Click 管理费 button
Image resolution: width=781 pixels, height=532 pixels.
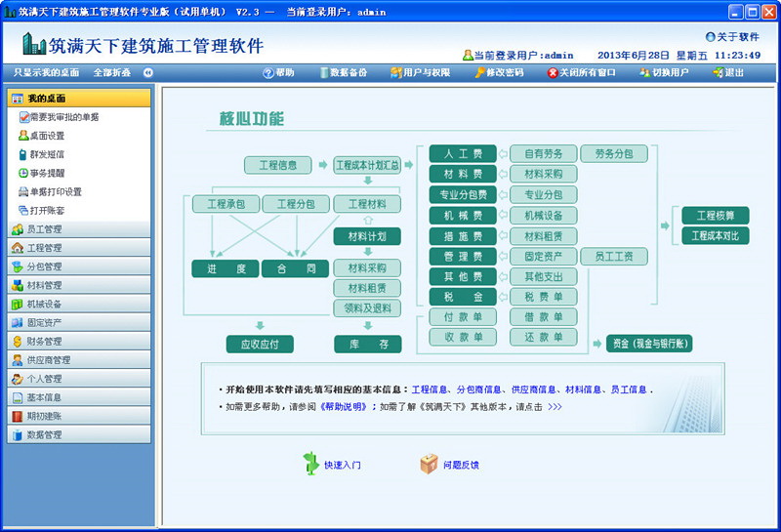(463, 257)
